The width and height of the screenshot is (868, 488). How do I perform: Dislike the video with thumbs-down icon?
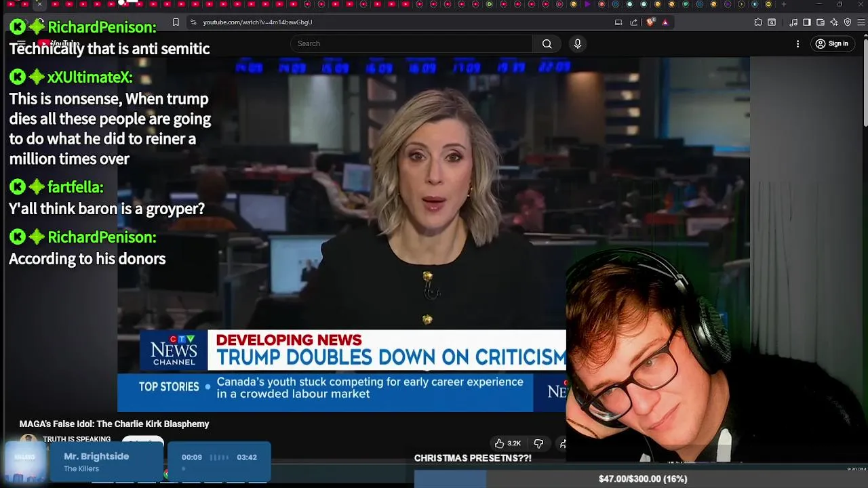pyautogui.click(x=538, y=443)
